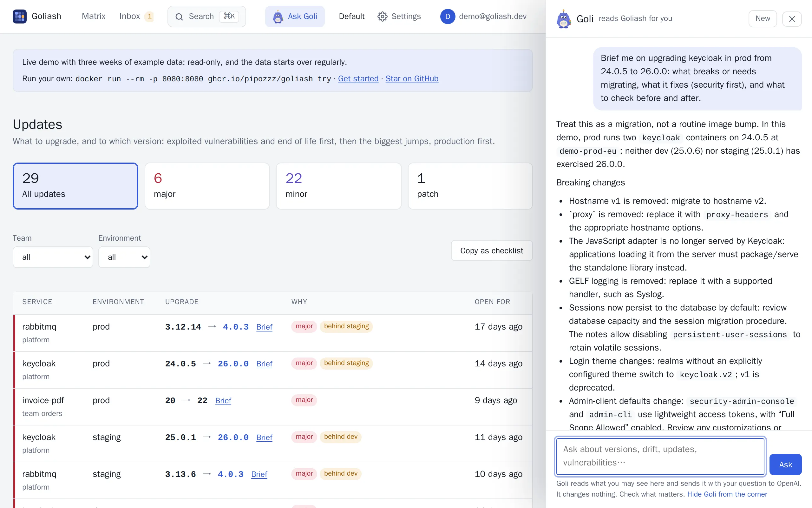Click version 26.0.0 in keycloak prod row

pos(233,364)
